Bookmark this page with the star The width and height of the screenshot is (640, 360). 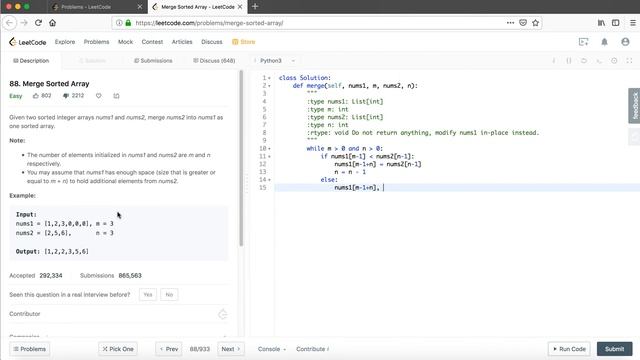pyautogui.click(x=536, y=23)
